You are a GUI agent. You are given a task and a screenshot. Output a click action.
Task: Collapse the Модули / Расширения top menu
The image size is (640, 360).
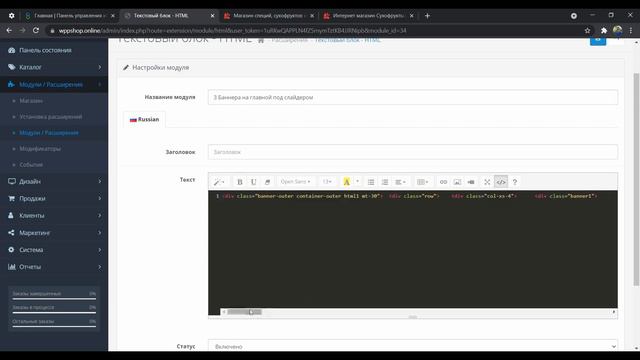(x=54, y=84)
